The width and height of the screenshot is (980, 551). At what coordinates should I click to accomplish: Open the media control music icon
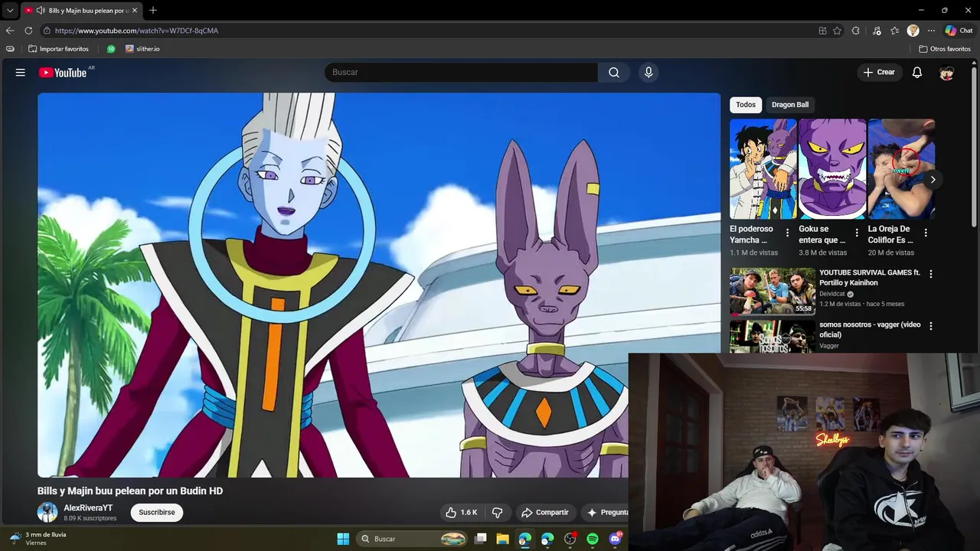coord(877,31)
